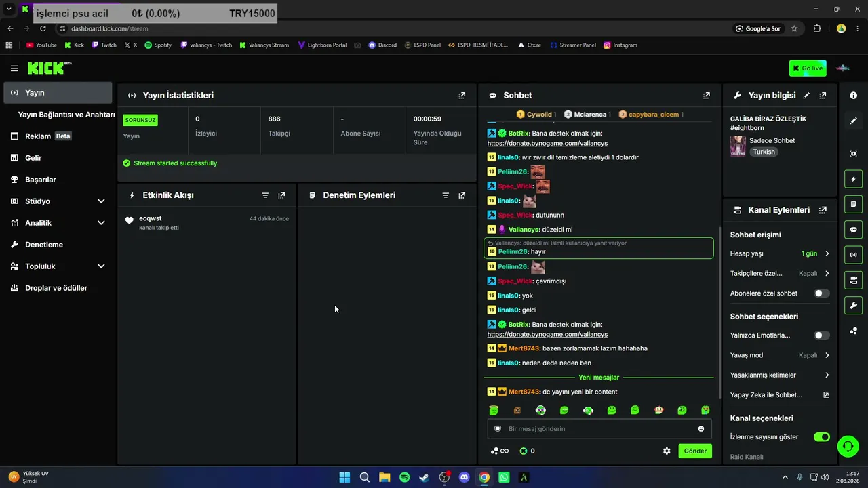Click the pencil edit icon in right rail
Viewport: 868px width, 488px height.
pos(853,121)
